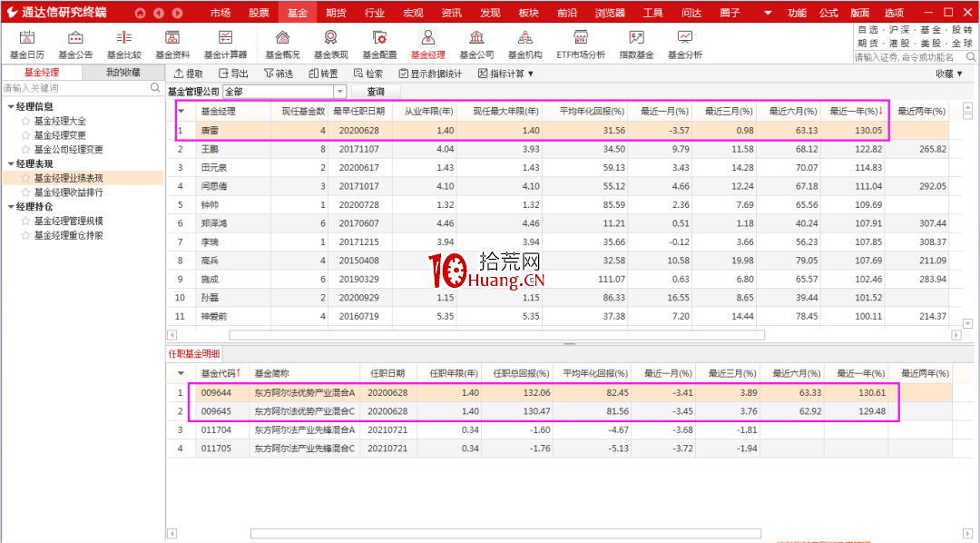This screenshot has width=980, height=543.
Task: Open the 期货 menu
Action: click(x=337, y=13)
